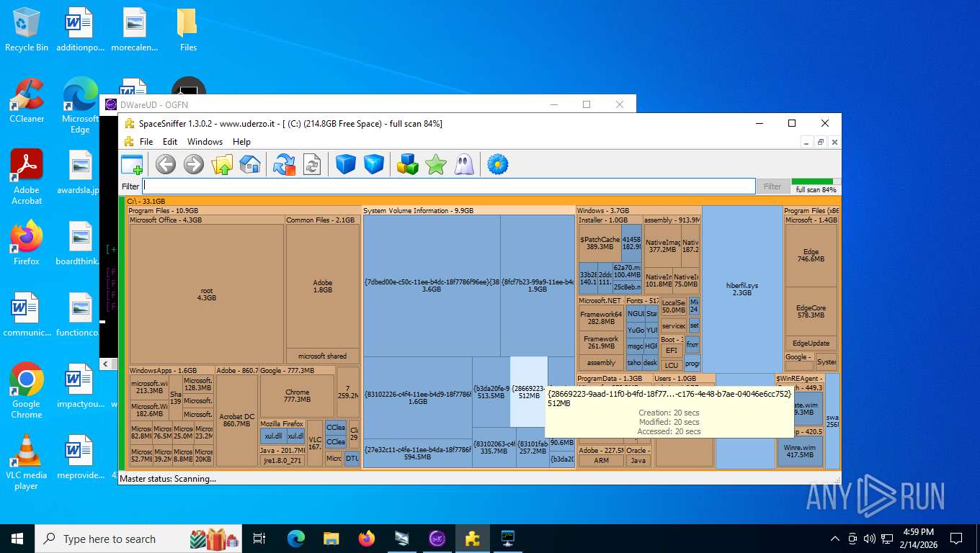Open the notification center on taskbar
The height and width of the screenshot is (553, 980).
[956, 539]
